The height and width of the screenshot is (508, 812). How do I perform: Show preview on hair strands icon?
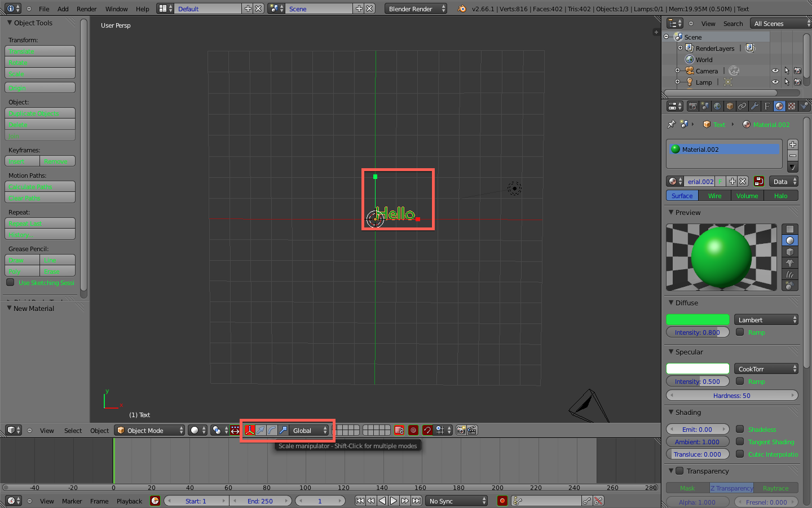pyautogui.click(x=790, y=274)
